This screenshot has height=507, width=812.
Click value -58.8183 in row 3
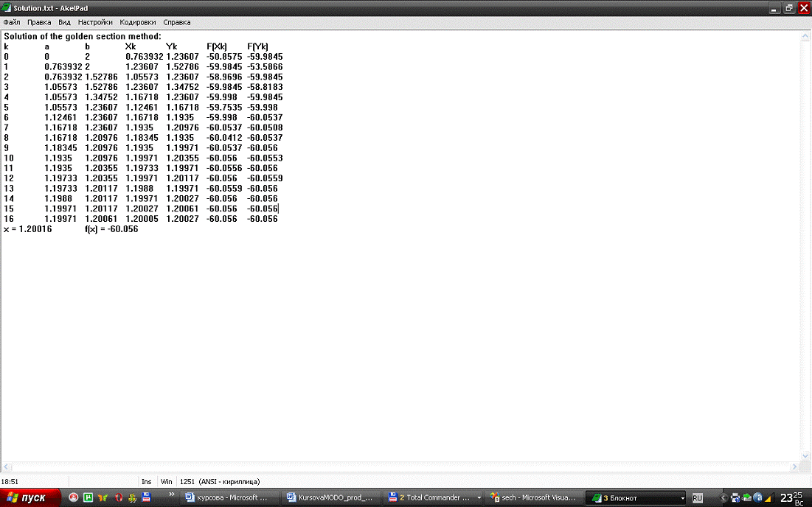[265, 87]
